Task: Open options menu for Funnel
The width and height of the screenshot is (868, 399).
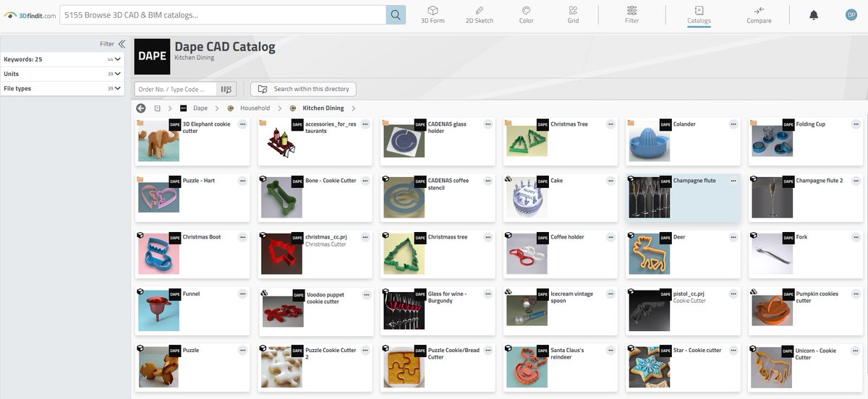Action: click(x=242, y=294)
